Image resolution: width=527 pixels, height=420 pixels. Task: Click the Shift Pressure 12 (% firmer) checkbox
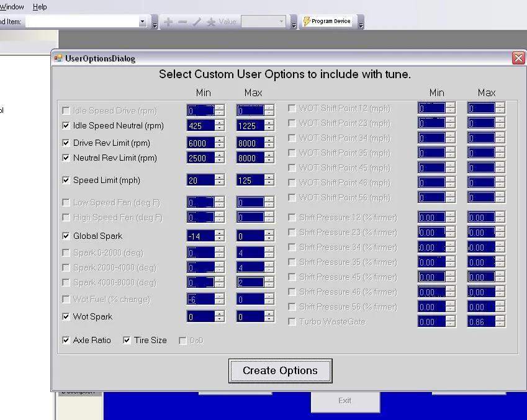(292, 218)
